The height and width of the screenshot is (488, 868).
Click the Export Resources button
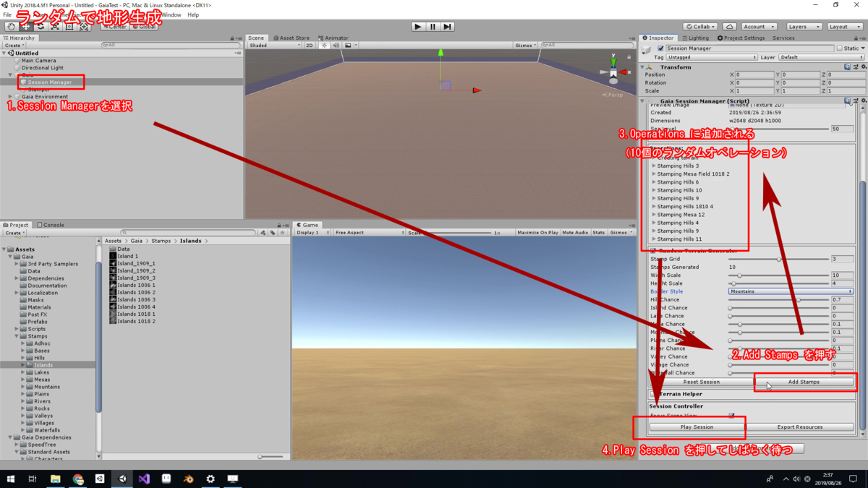coord(799,427)
